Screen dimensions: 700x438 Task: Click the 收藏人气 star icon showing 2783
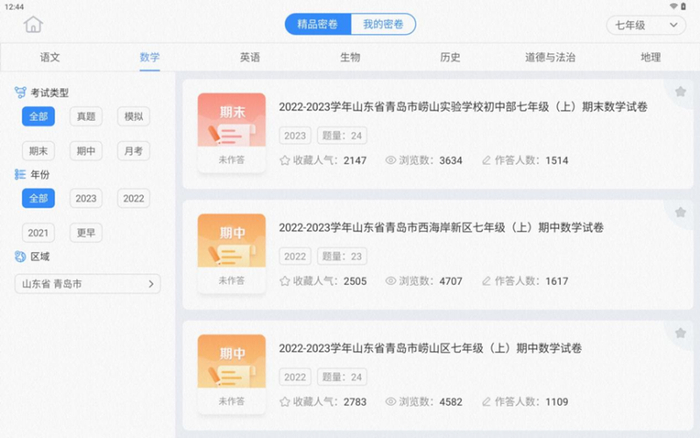pos(285,401)
